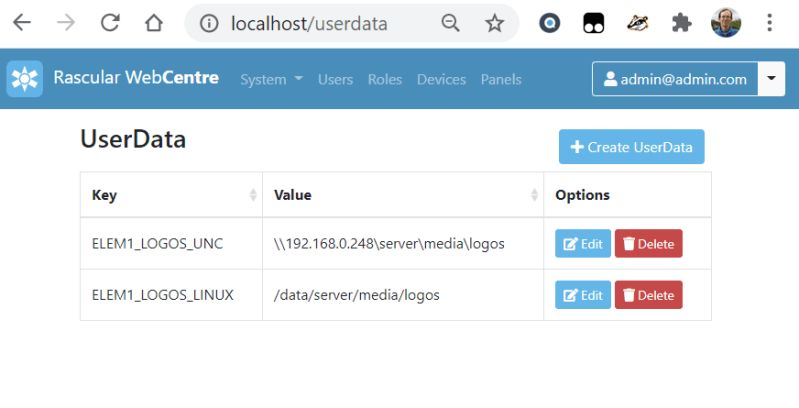
Task: Go back with the browser back arrow
Action: click(21, 23)
